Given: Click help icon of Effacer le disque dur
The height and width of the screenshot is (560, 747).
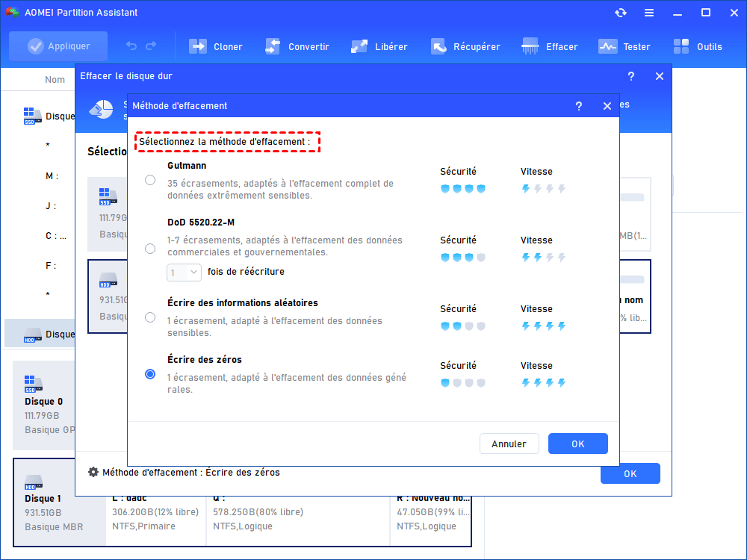Looking at the screenshot, I should 631,76.
